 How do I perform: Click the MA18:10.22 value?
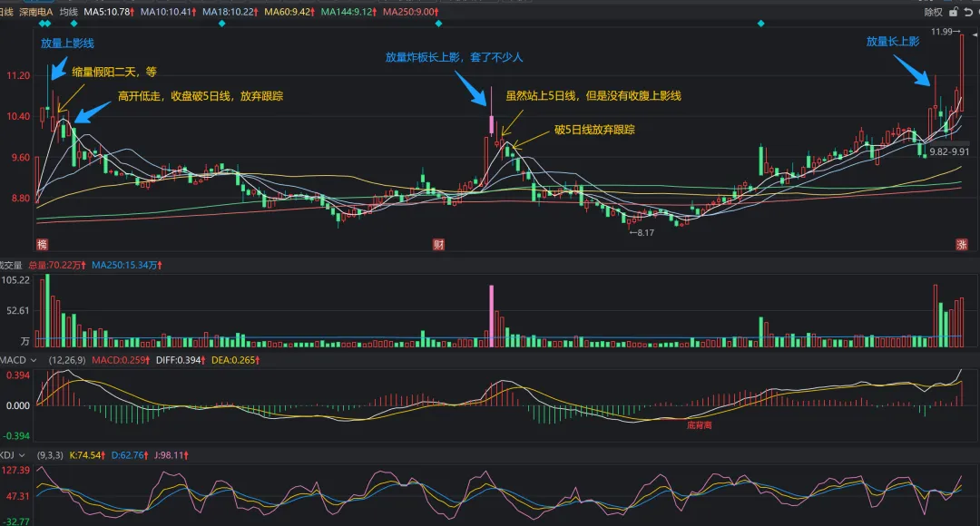230,12
